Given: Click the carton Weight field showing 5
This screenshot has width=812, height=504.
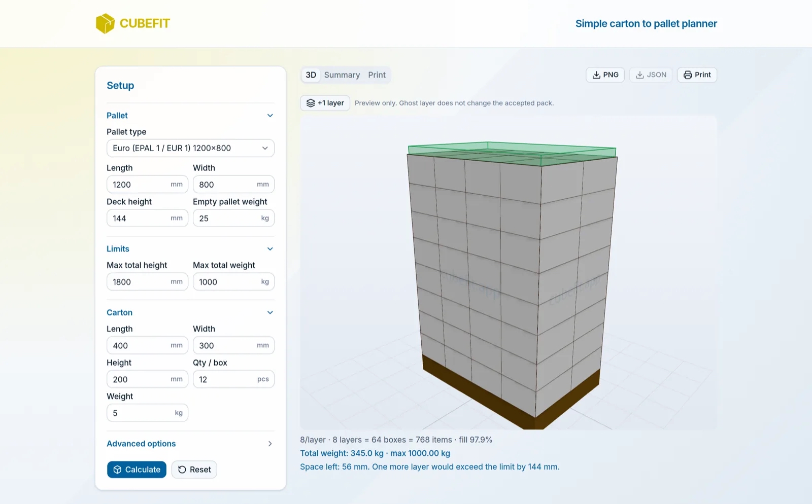Looking at the screenshot, I should (147, 413).
